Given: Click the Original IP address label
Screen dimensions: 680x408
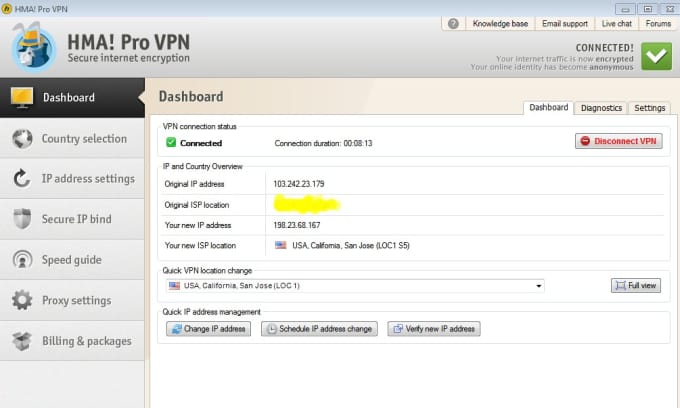Looking at the screenshot, I should click(x=194, y=184).
